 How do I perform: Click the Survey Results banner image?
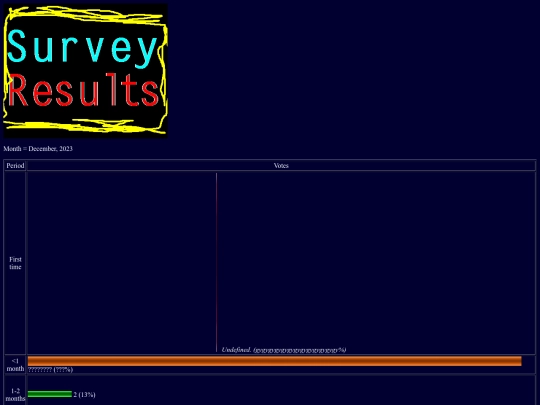click(x=85, y=71)
